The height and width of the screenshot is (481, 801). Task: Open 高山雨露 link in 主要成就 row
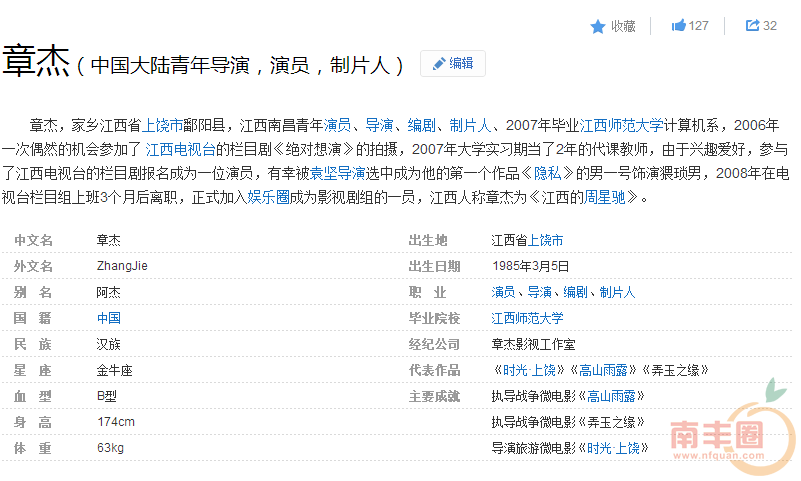(611, 396)
